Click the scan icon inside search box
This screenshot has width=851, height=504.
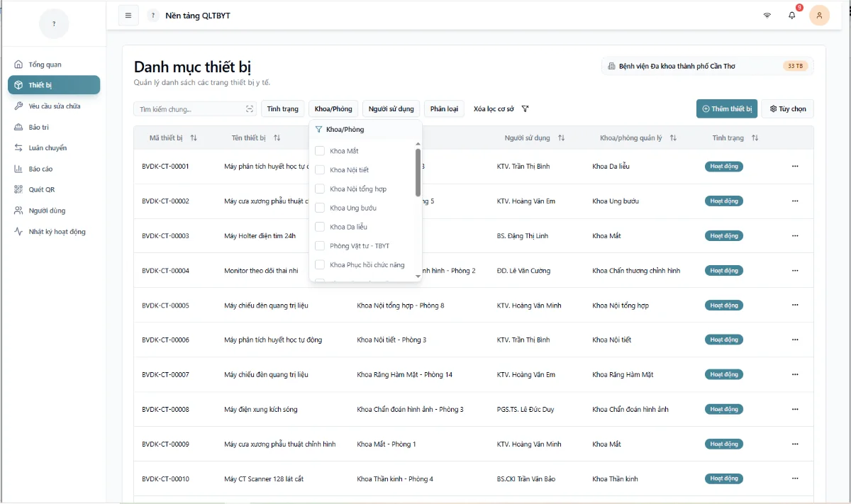(250, 109)
